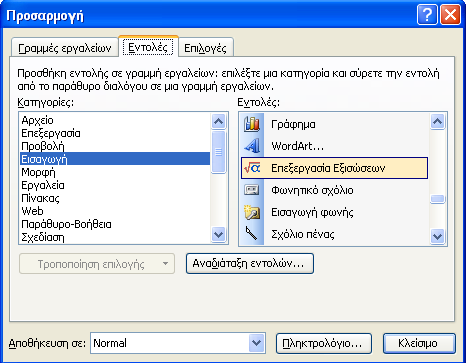Click the categories scrollbar thumb
Image resolution: width=467 pixels, height=363 pixels.
coord(219,152)
